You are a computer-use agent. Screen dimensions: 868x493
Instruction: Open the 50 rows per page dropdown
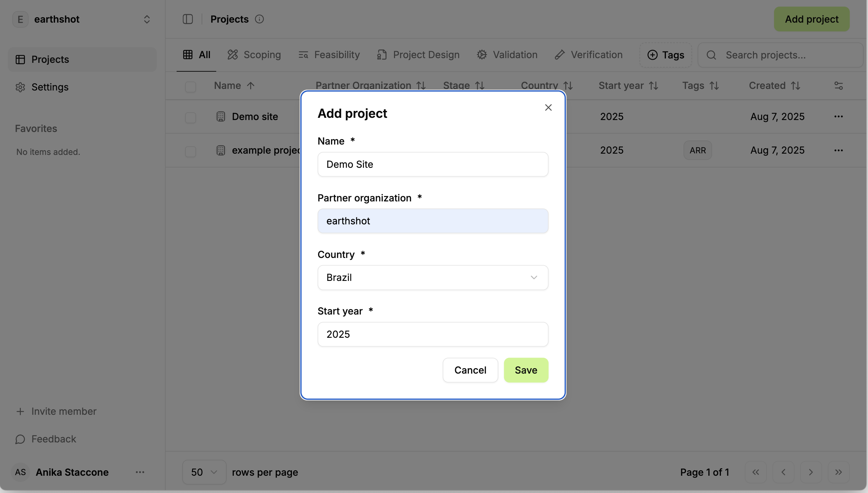(204, 472)
